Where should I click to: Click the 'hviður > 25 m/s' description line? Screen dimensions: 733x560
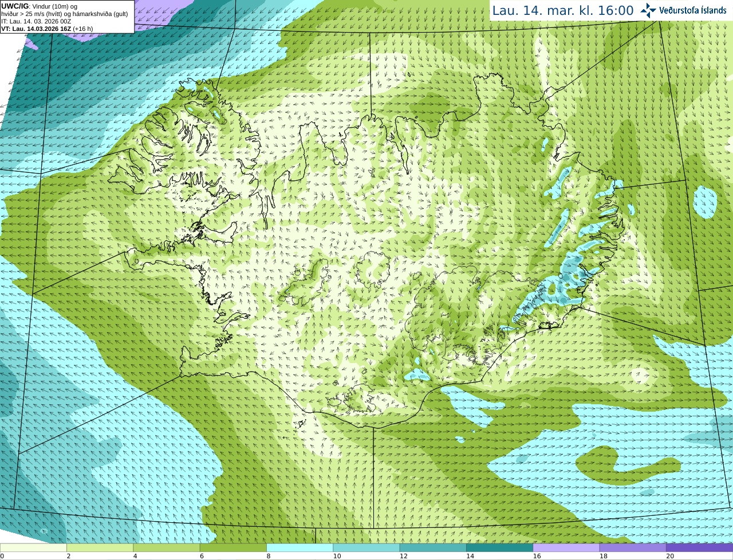point(65,14)
